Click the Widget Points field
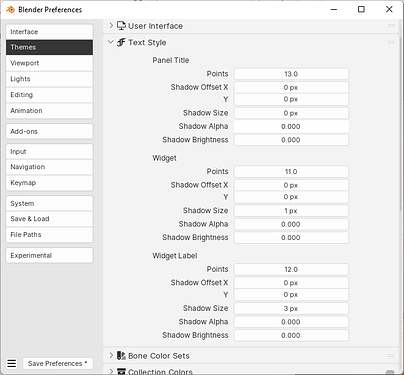Image resolution: width=404 pixels, height=375 pixels. (291, 171)
